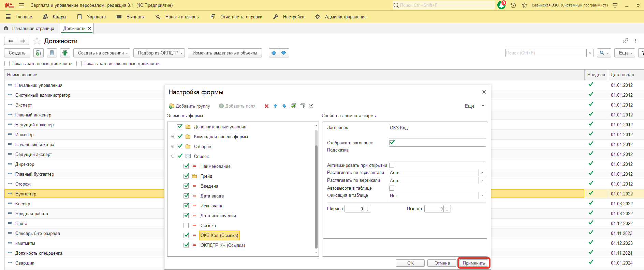
Task: Increase the Ширина spinner value
Action: [367, 207]
